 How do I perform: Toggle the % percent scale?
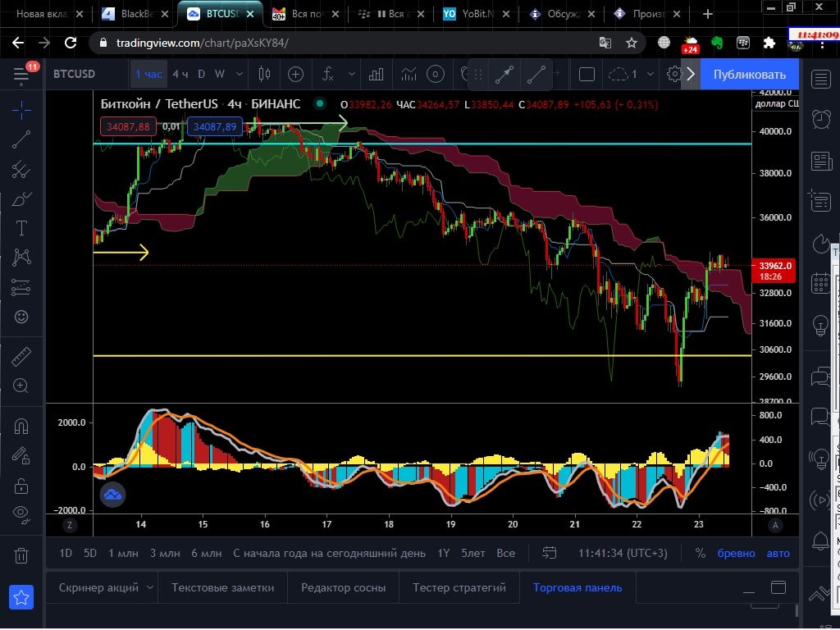pyautogui.click(x=701, y=554)
